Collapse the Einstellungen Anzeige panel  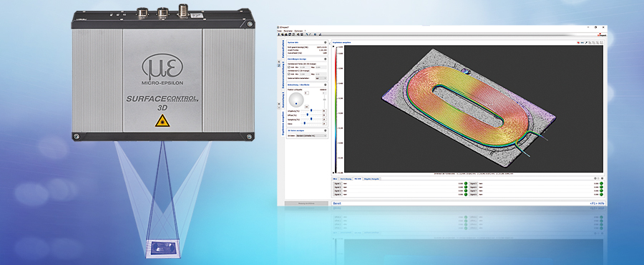(x=326, y=59)
